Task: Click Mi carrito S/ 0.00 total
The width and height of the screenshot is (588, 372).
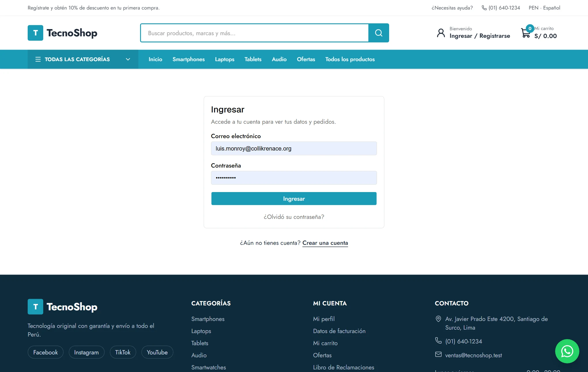Action: click(546, 33)
